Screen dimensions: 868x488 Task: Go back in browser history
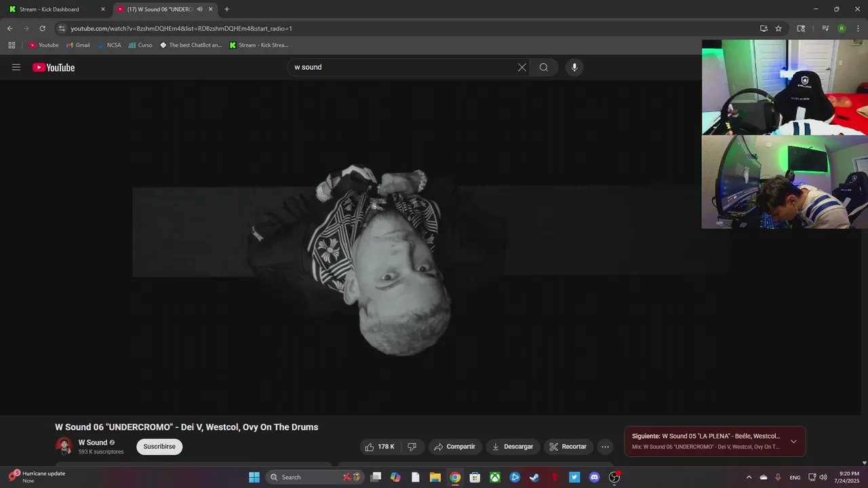click(9, 28)
